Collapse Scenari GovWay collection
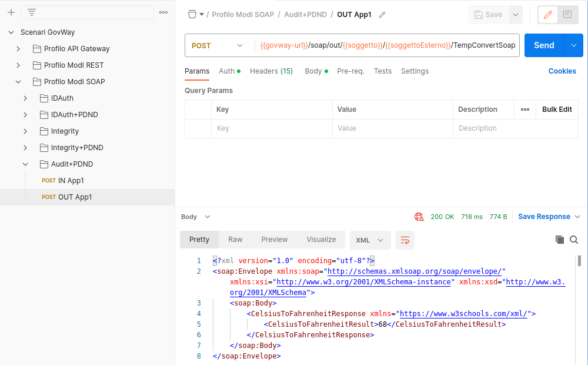Viewport: 588px width, 365px height. pos(11,32)
